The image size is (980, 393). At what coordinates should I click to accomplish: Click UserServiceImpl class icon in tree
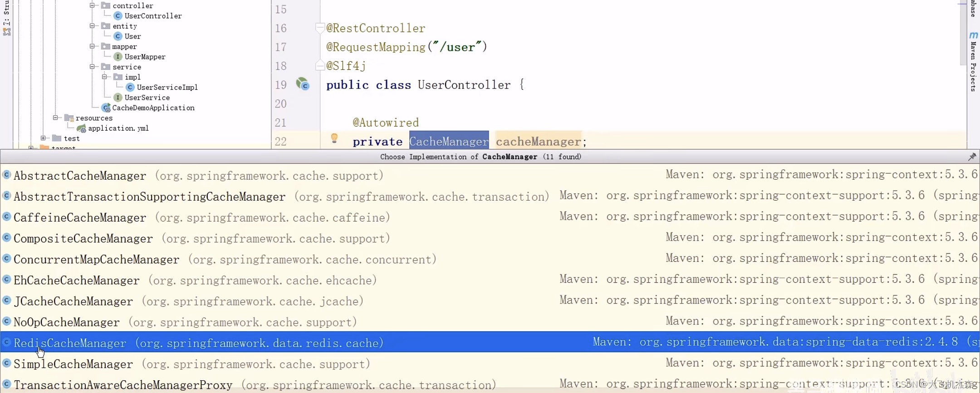tap(130, 87)
